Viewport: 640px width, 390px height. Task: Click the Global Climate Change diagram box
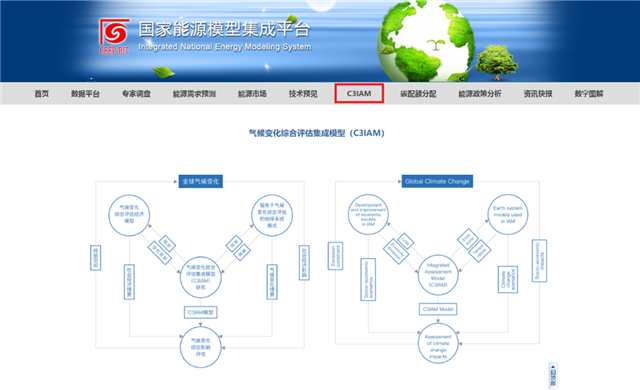pyautogui.click(x=437, y=182)
